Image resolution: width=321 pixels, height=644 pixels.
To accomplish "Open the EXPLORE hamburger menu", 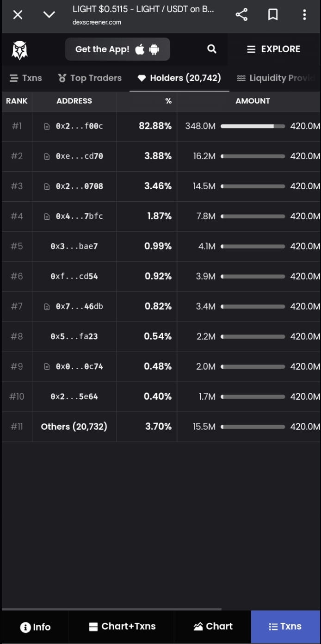I will [x=273, y=49].
